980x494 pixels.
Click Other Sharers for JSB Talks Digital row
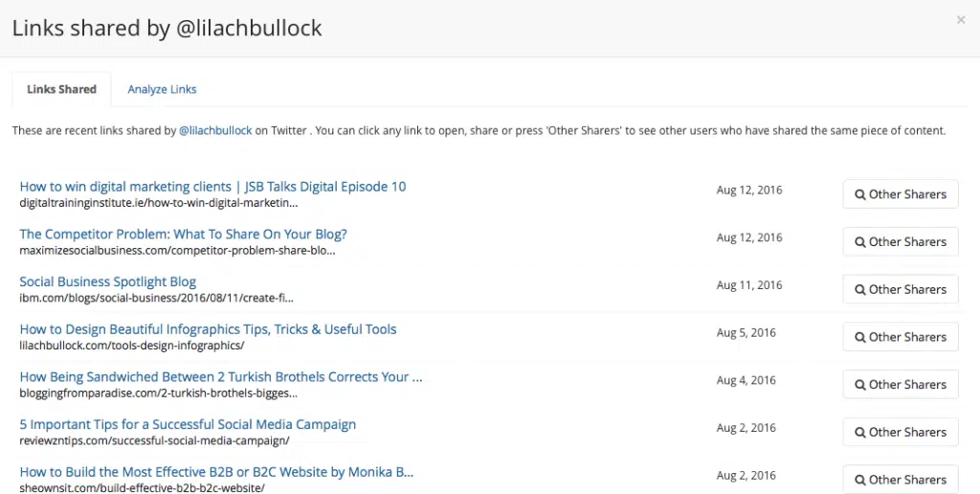(901, 194)
